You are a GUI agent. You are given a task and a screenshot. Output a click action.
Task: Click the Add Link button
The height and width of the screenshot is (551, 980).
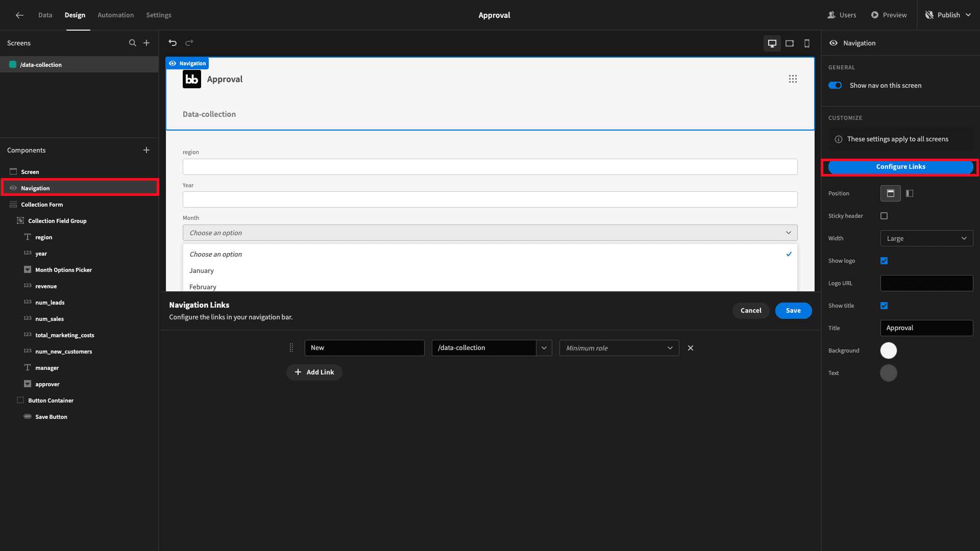(x=314, y=372)
